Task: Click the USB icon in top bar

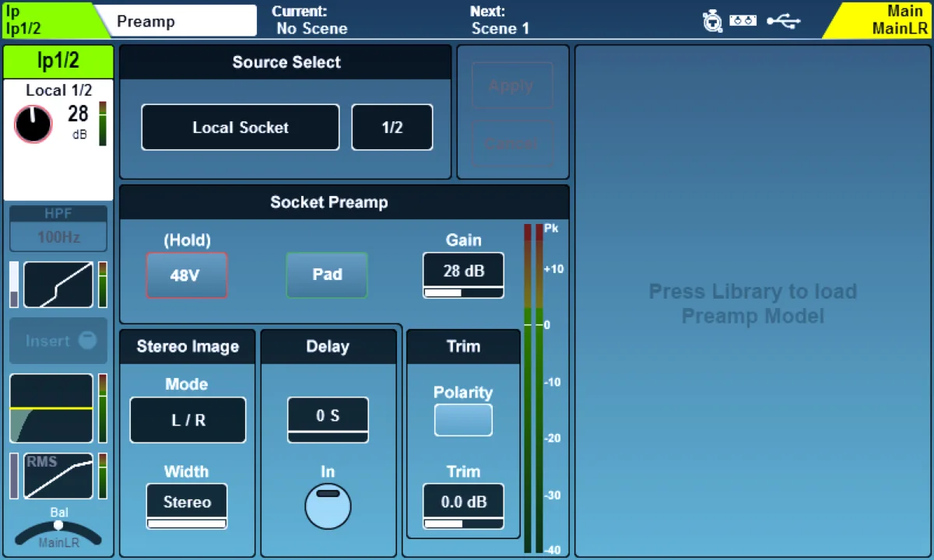Action: (783, 21)
